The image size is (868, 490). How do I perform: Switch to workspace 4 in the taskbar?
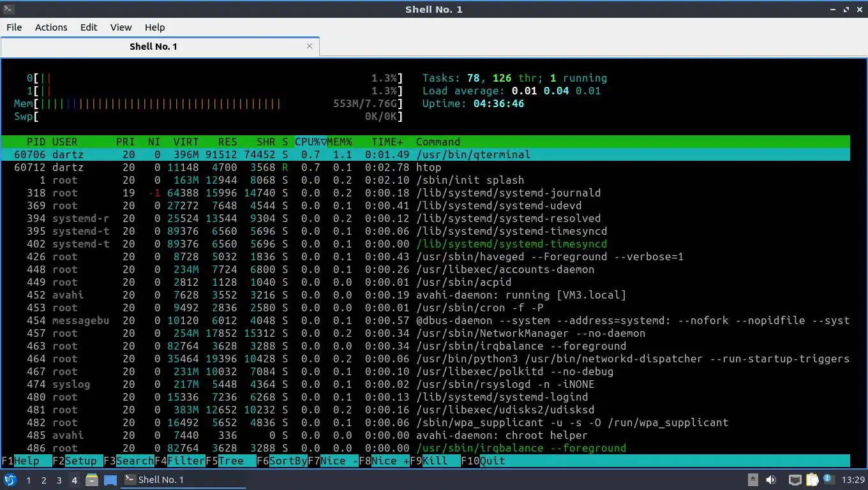pos(74,480)
